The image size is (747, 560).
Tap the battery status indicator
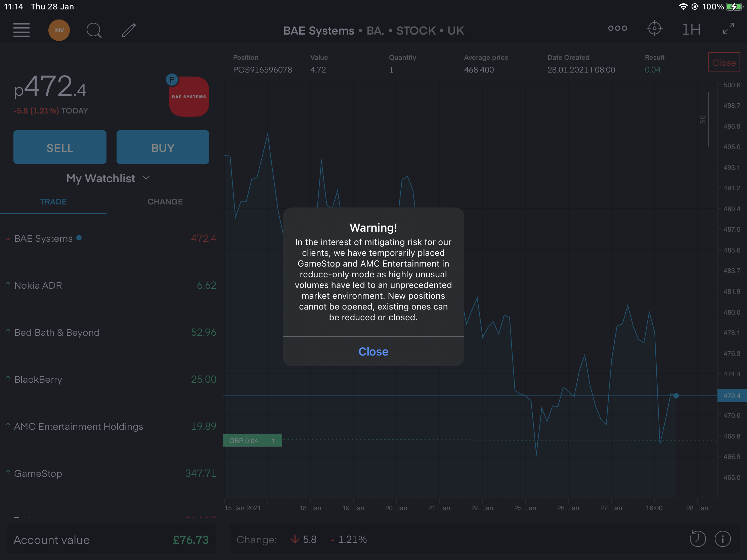click(x=734, y=7)
